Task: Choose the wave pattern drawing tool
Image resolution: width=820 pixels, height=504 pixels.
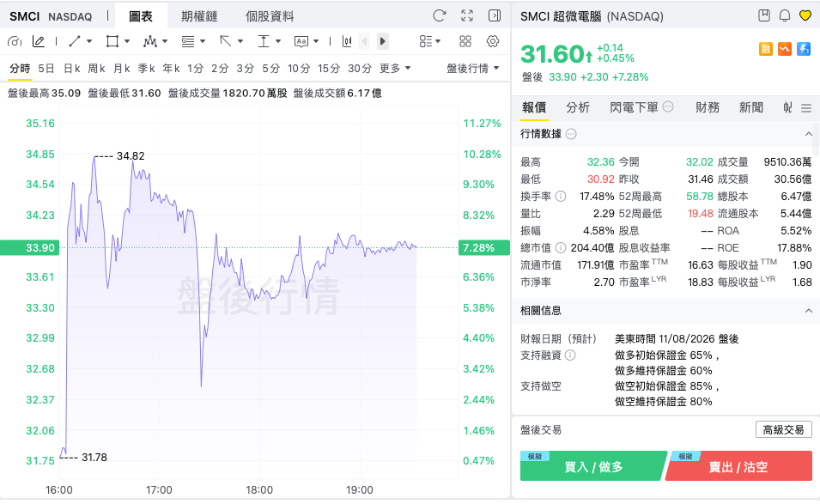Action: pyautogui.click(x=150, y=41)
